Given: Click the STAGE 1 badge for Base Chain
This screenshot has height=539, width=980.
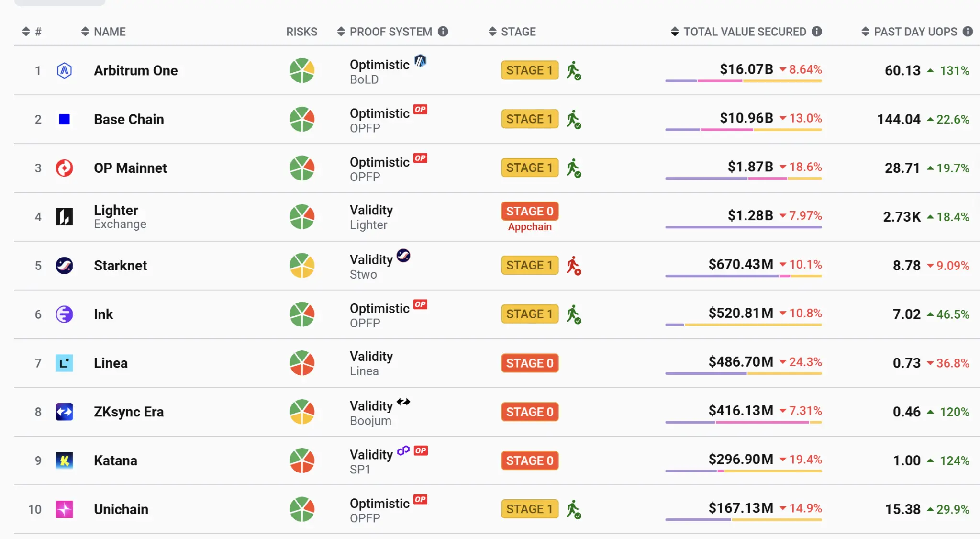Looking at the screenshot, I should pos(529,119).
